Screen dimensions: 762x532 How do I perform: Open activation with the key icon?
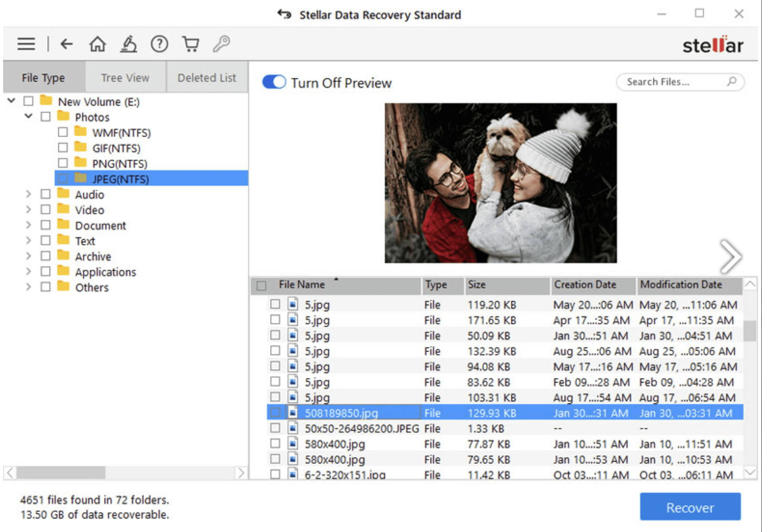point(222,44)
